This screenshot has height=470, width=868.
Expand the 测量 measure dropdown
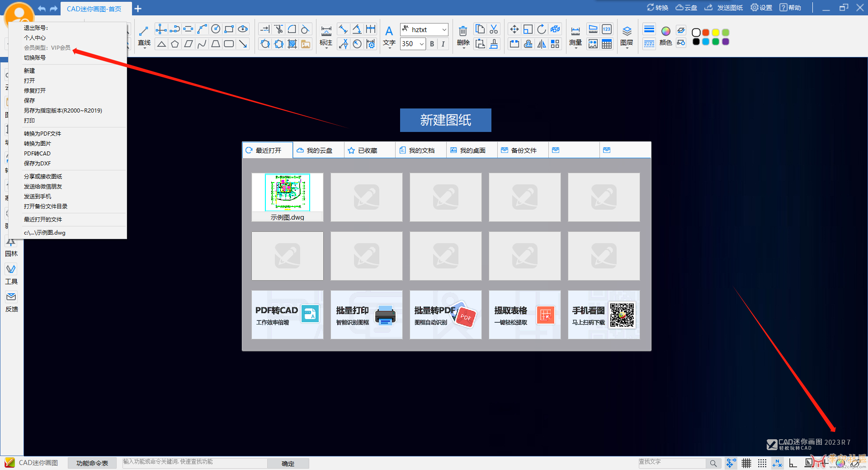[x=576, y=47]
